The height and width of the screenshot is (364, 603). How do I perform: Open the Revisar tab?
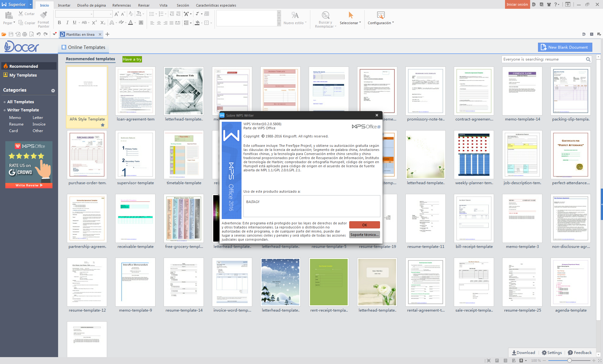pos(144,5)
